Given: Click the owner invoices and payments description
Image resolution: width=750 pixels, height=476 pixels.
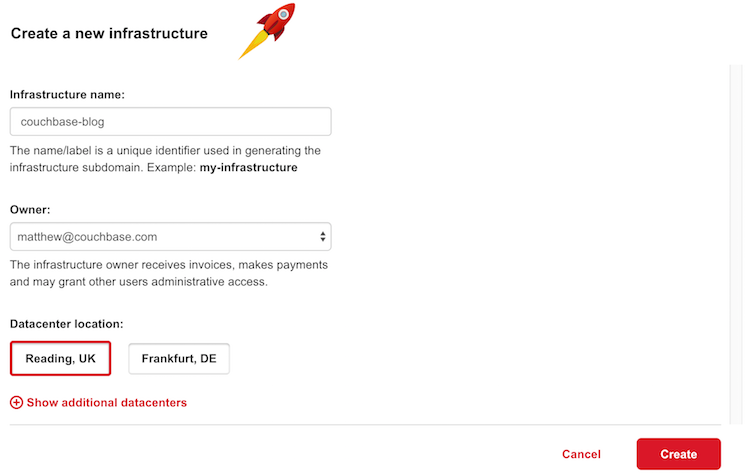Looking at the screenshot, I should click(169, 265).
